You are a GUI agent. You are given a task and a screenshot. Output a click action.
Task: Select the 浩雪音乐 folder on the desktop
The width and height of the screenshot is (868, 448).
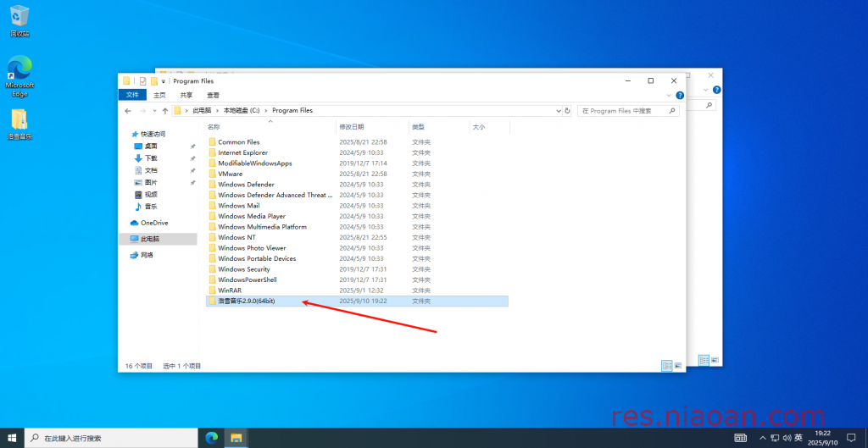pos(19,124)
